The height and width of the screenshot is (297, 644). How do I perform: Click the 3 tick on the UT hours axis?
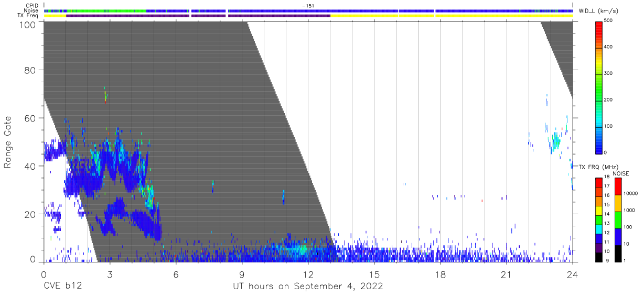tap(110, 274)
